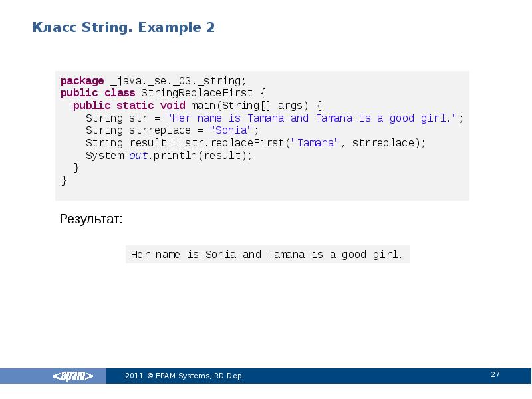Screen dimensions: 532x399
Task: Select the slide title 'Класс String. Example 2'
Action: pos(124,28)
